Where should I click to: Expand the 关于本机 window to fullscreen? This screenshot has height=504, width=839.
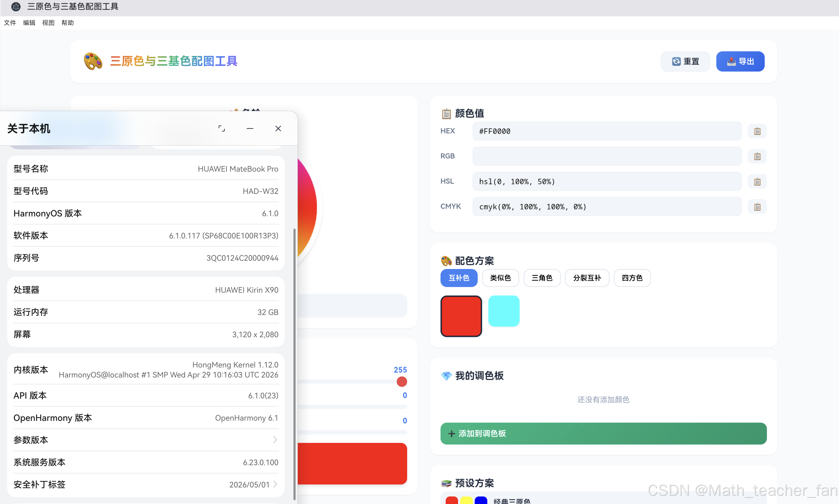(x=221, y=128)
